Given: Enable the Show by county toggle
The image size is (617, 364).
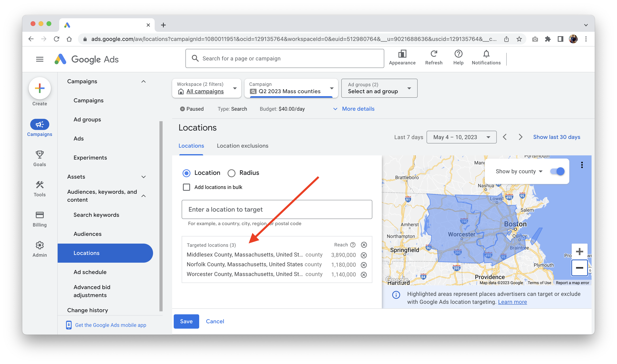Looking at the screenshot, I should [x=559, y=171].
